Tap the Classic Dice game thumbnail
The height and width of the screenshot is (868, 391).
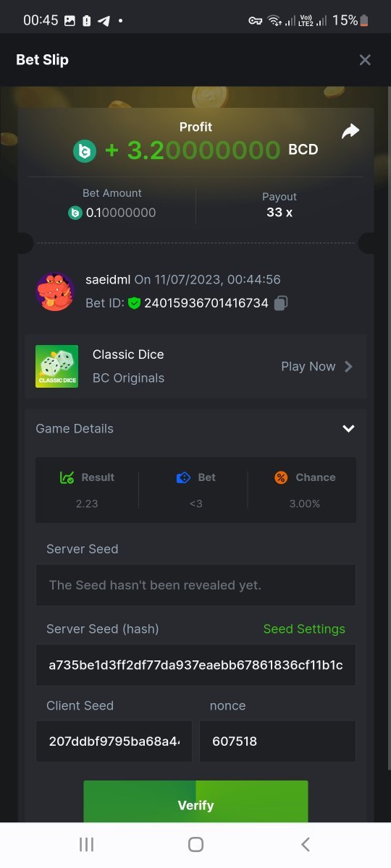[57, 366]
